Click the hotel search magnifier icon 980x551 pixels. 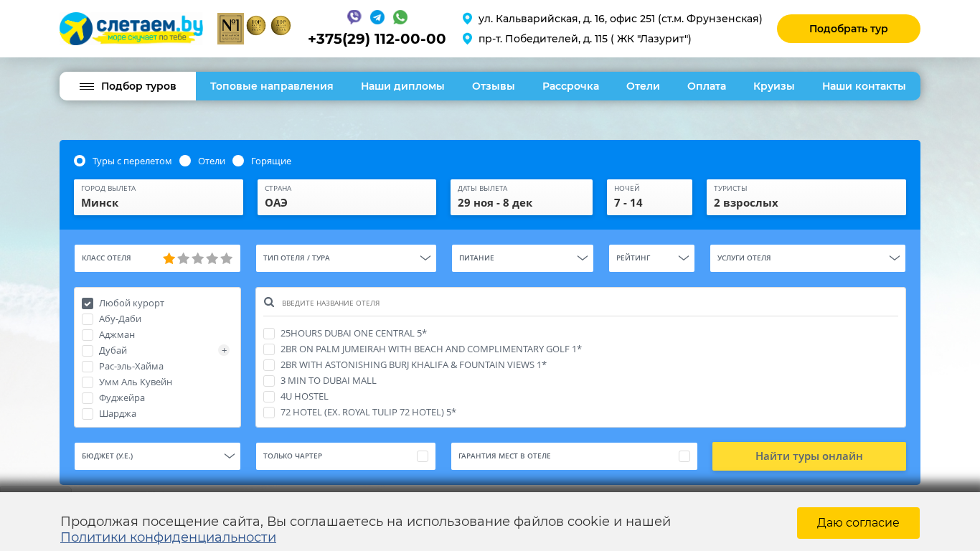pos(269,303)
